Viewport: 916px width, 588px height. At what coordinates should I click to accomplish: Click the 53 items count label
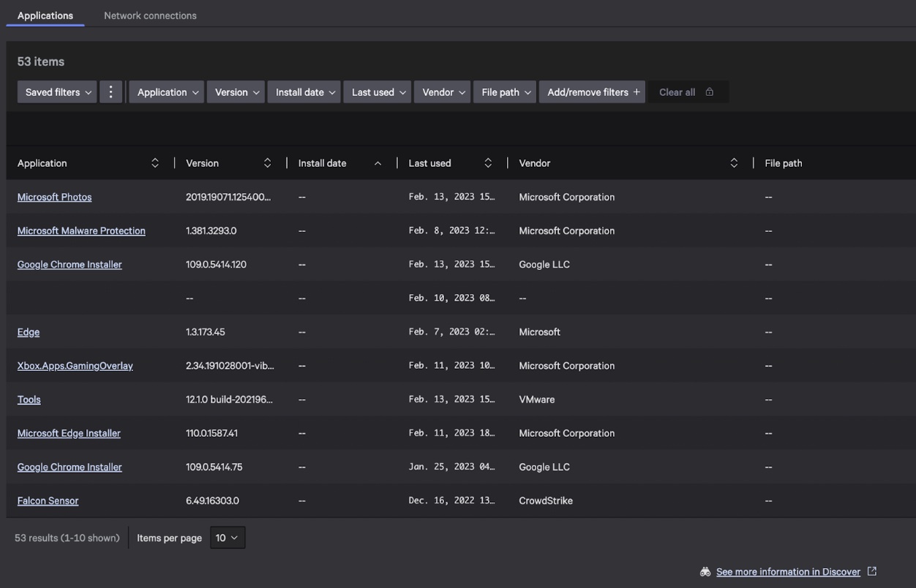(41, 61)
